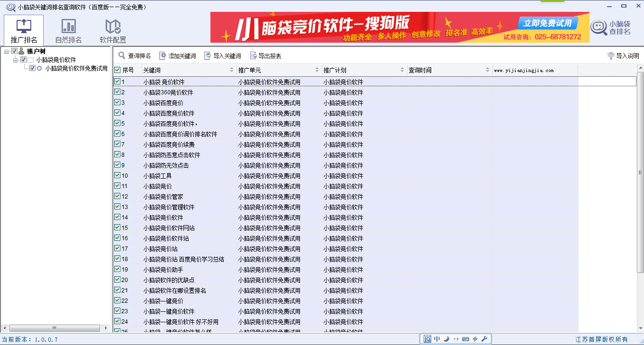The image size is (644, 345).
Task: Select keyword 小脑袋竞价软件网站
Action: (x=169, y=228)
